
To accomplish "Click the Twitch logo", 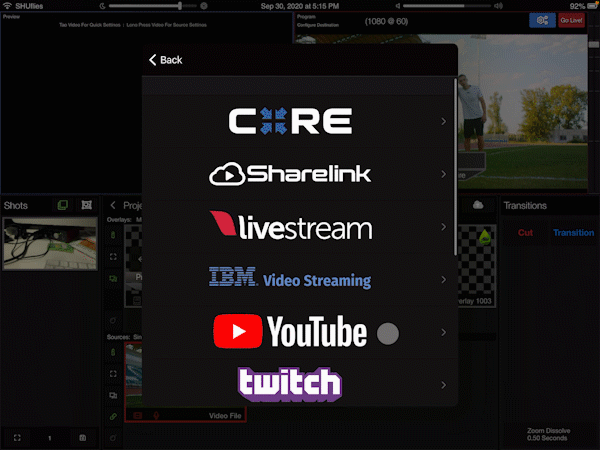I will [290, 384].
